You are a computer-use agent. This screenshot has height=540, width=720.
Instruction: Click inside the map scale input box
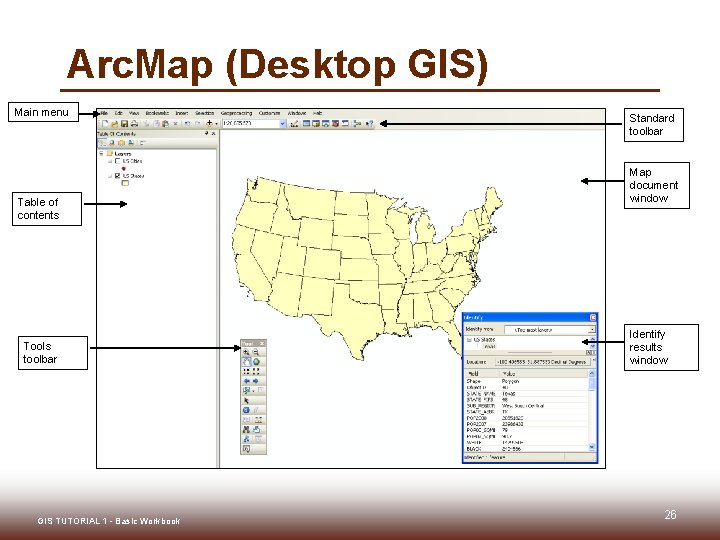point(251,124)
